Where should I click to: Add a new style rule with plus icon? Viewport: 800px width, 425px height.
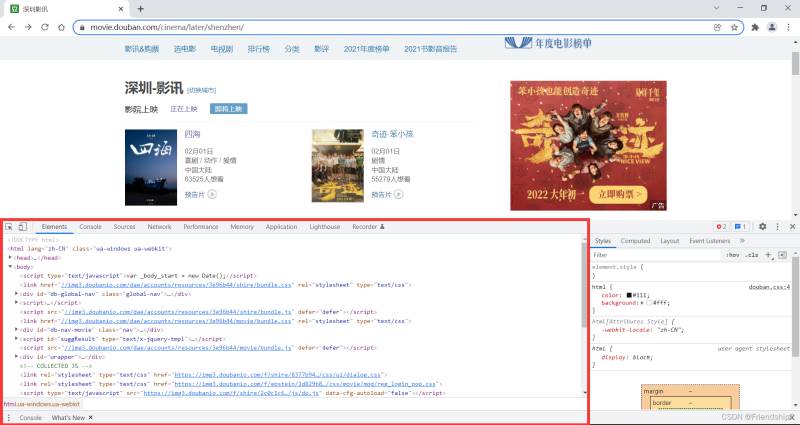(768, 255)
